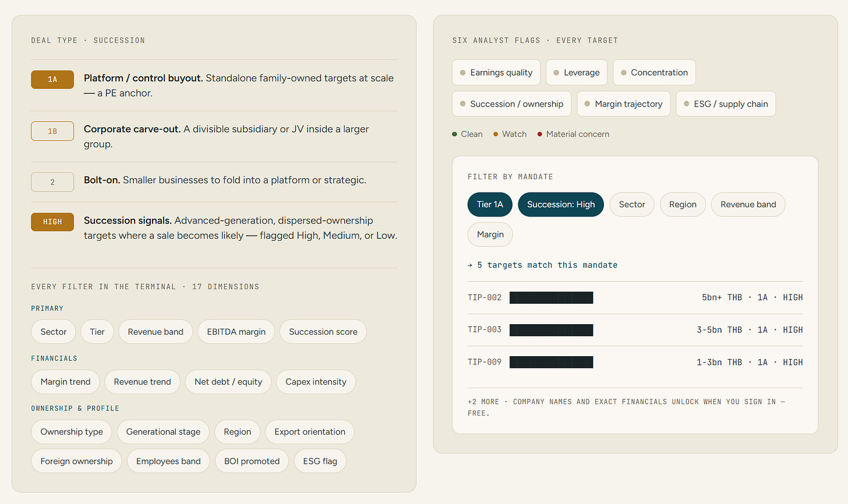848x504 pixels.
Task: Click the red Material concern legend dot
Action: pyautogui.click(x=540, y=134)
